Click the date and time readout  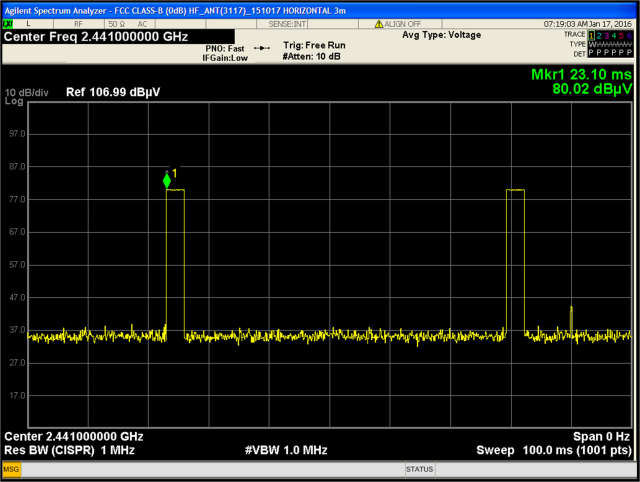(x=588, y=24)
